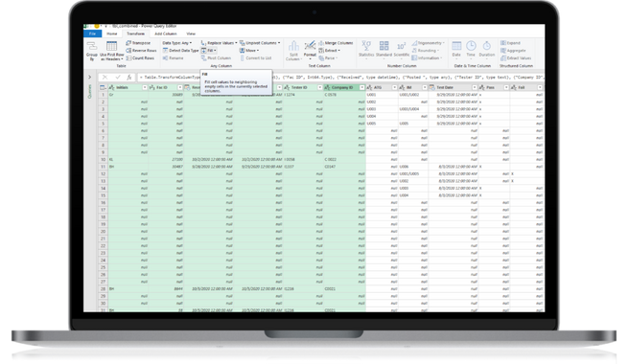The image size is (628, 364).
Task: Open the File tab
Action: [92, 34]
